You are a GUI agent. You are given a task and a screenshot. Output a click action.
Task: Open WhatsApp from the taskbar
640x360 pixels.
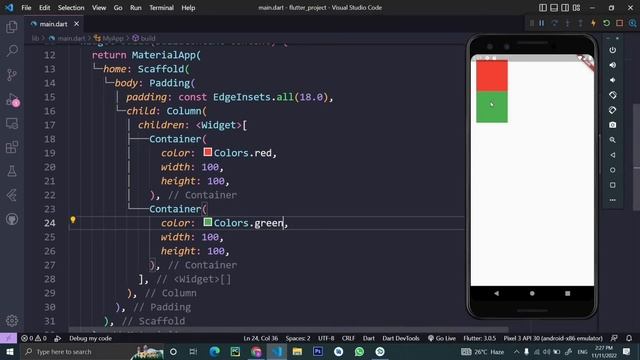coord(359,351)
